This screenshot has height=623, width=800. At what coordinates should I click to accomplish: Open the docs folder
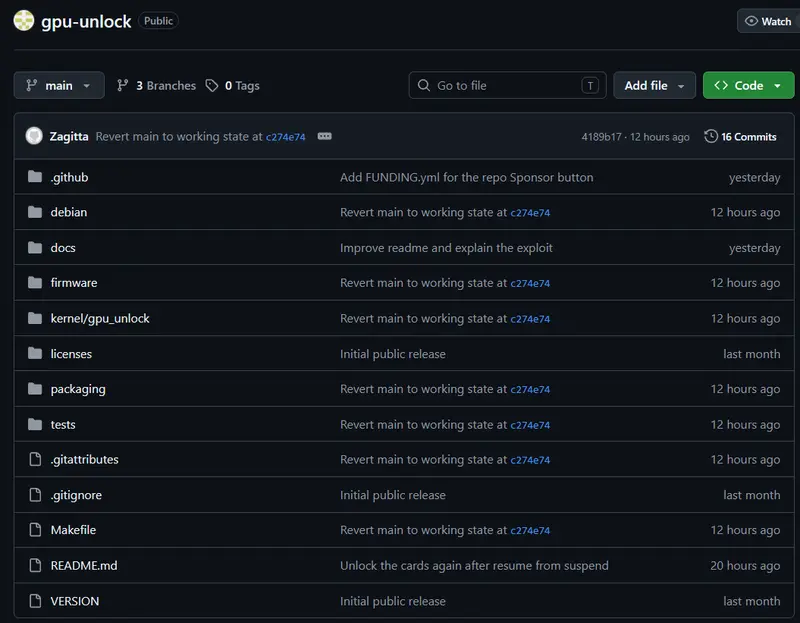(x=63, y=247)
